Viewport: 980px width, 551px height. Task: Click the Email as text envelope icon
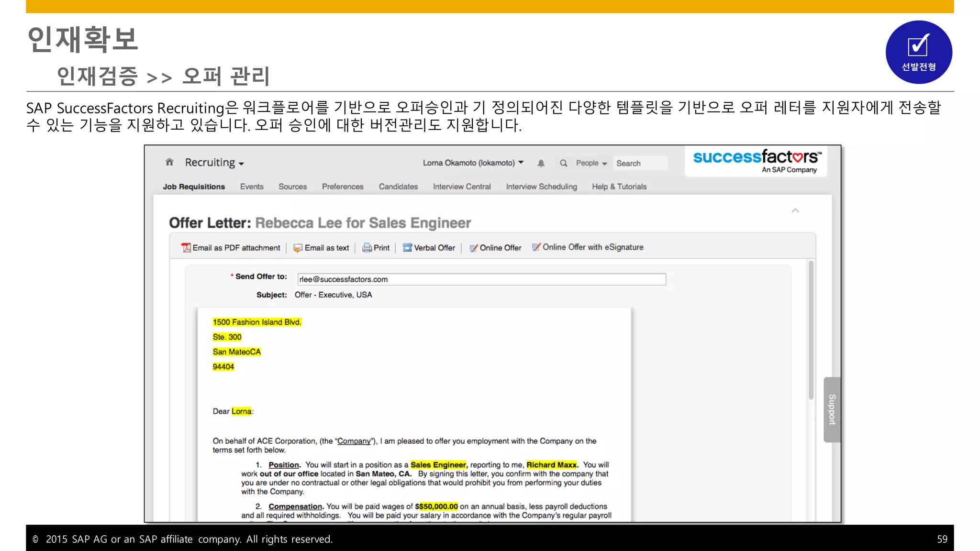[298, 248]
